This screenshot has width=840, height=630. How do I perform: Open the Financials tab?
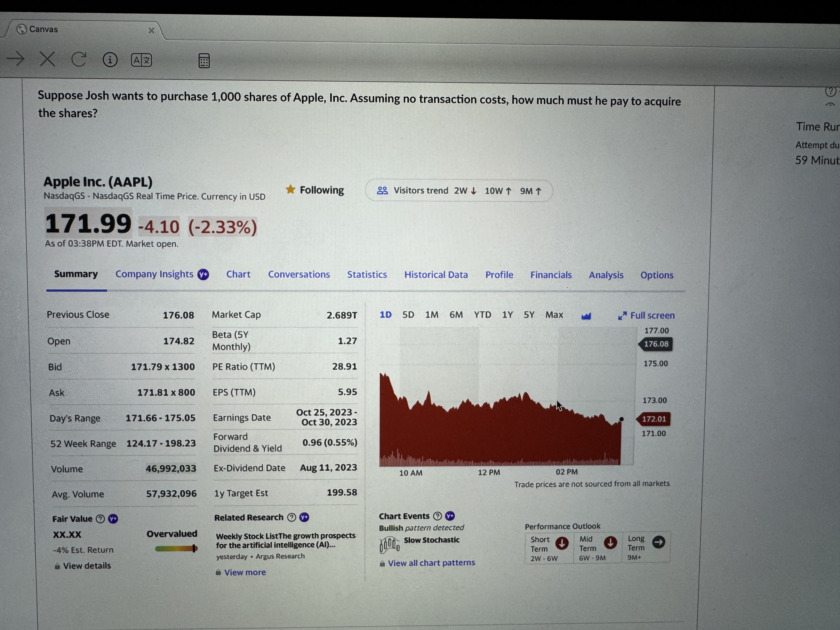pos(551,275)
